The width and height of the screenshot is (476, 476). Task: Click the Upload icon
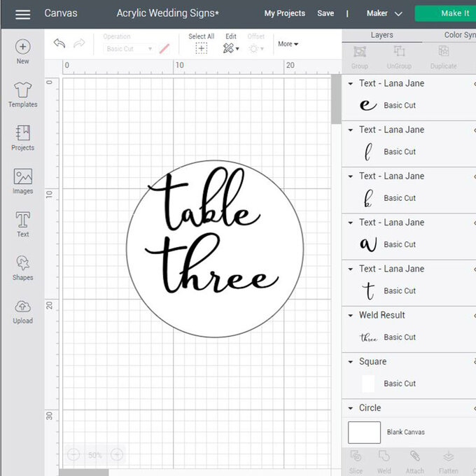(22, 308)
